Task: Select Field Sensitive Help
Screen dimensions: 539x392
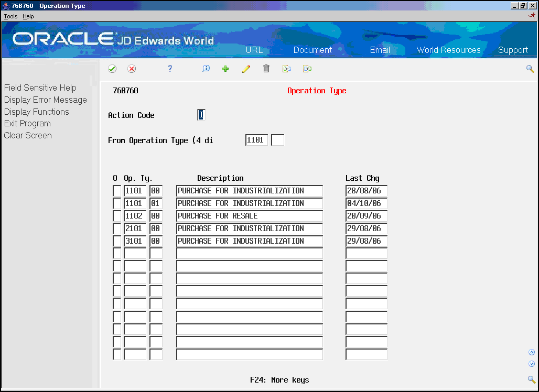Action: pyautogui.click(x=40, y=88)
